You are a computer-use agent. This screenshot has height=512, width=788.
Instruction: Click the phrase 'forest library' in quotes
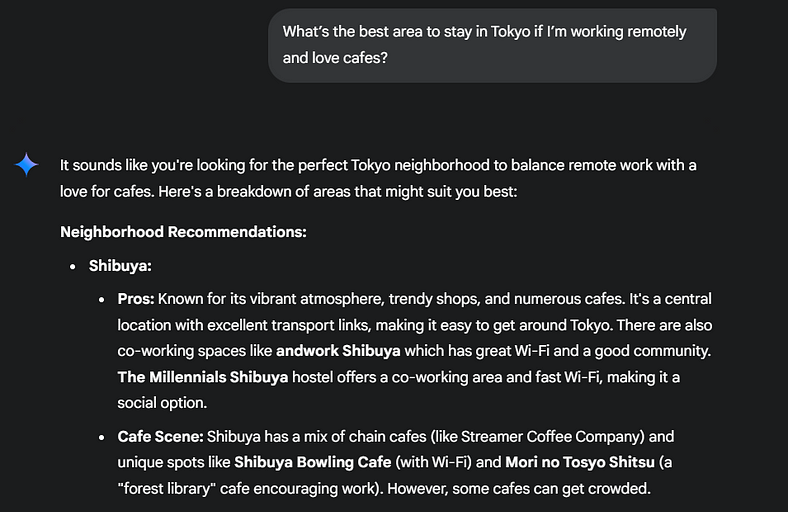click(x=164, y=488)
